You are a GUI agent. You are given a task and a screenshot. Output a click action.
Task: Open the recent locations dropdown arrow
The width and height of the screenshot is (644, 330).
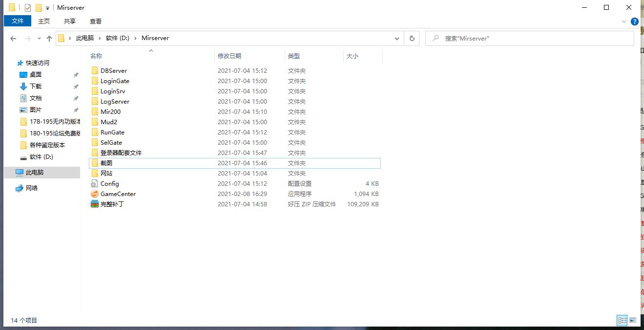[x=39, y=39]
